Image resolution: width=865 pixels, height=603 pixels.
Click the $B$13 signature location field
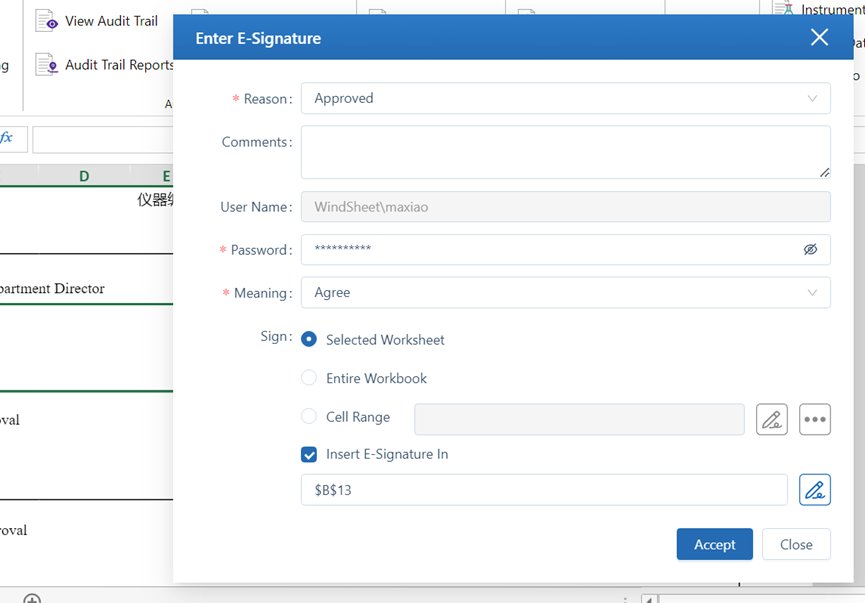pyautogui.click(x=544, y=490)
